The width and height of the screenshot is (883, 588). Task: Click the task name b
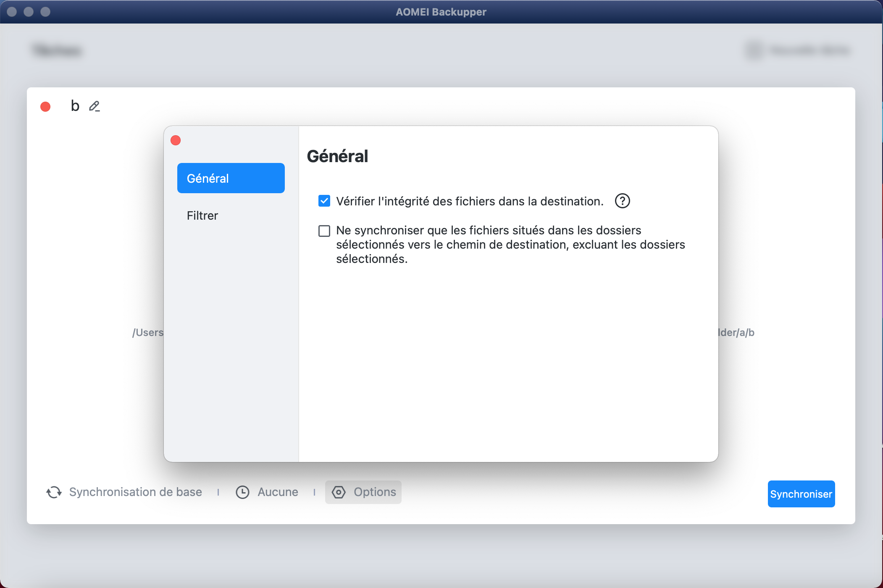click(x=75, y=106)
